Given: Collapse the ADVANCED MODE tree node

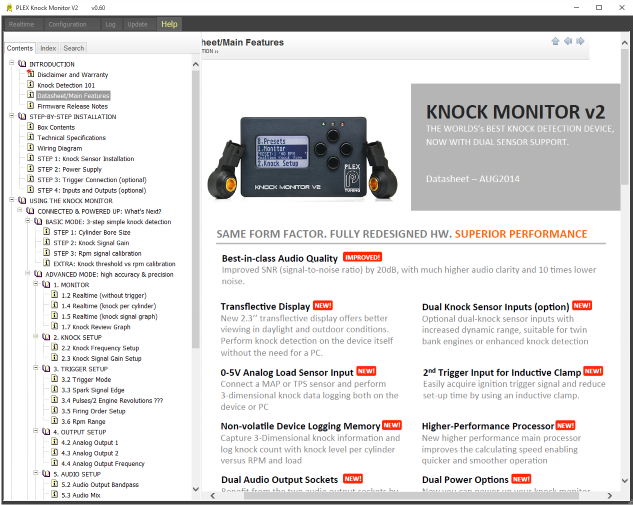Looking at the screenshot, I should click(28, 273).
